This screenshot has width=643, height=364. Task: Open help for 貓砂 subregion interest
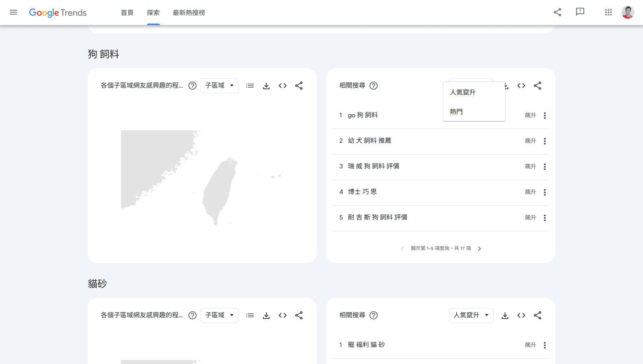tap(193, 315)
